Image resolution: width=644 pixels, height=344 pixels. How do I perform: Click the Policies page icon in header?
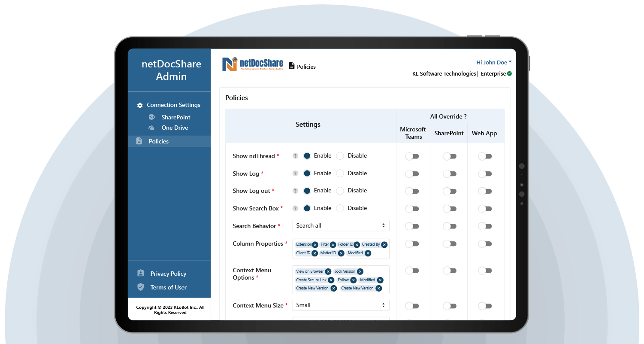292,66
